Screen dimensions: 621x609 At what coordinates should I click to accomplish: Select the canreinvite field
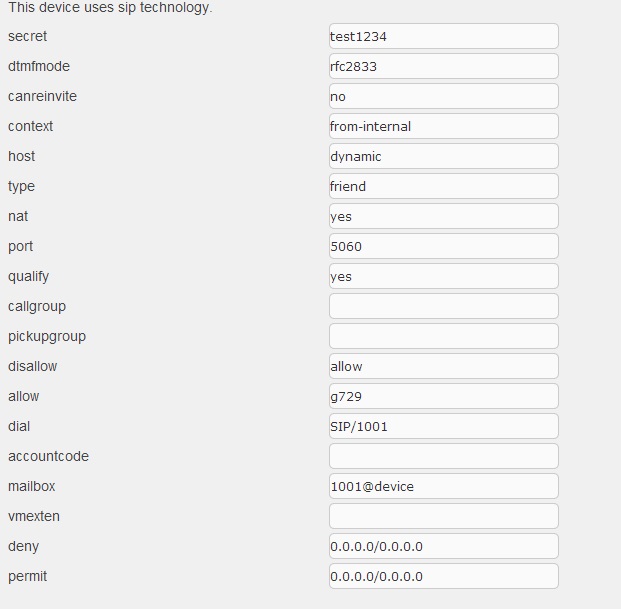(x=443, y=97)
